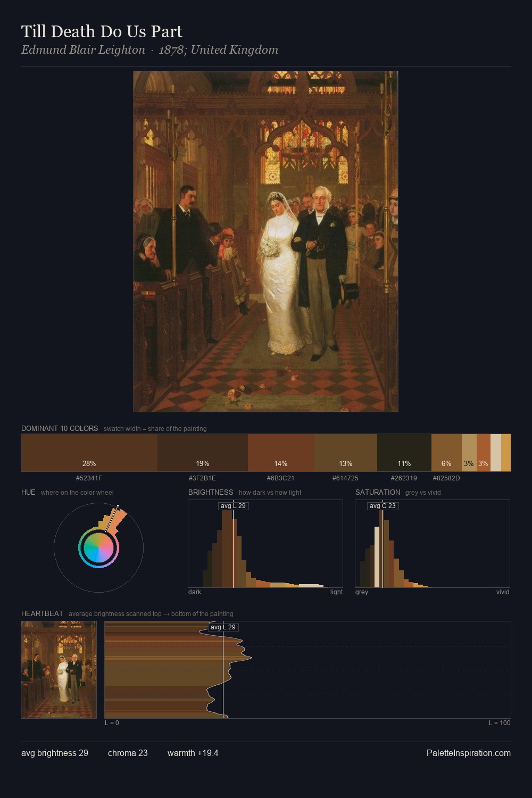
Task: Click the 'L = 0' axis label
Action: [x=112, y=723]
